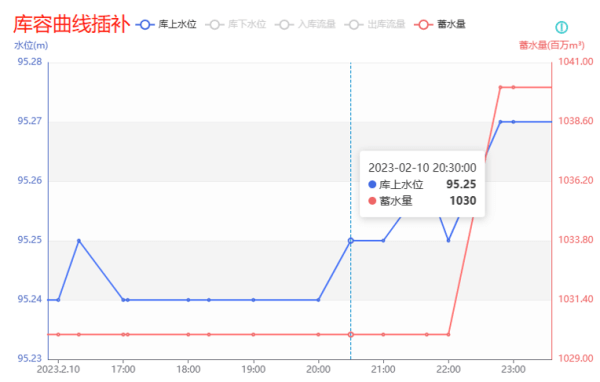Click the 库容曲线插补 chart title
Screen dimensions: 600x382
72,24
